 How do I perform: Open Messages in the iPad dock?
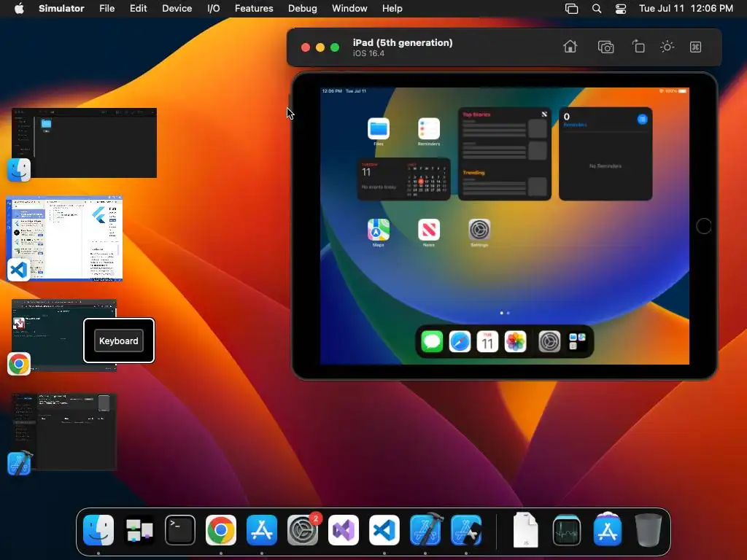[x=432, y=341]
